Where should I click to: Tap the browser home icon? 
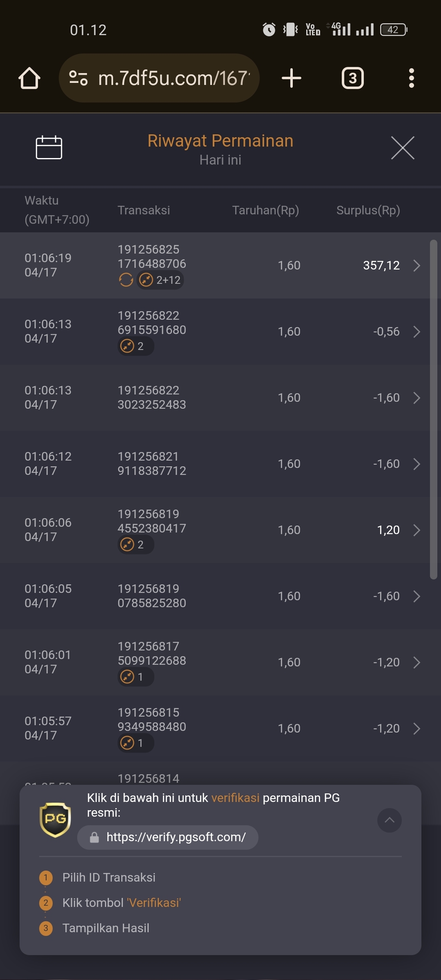click(29, 78)
